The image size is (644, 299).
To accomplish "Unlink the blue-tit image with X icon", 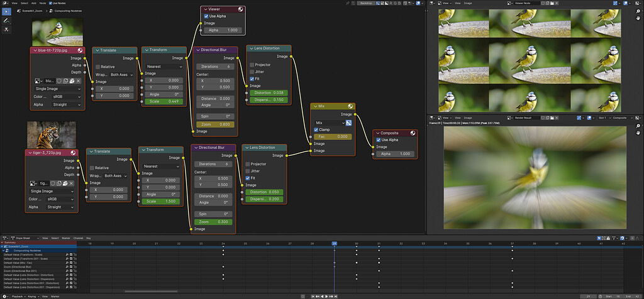I will [x=79, y=81].
